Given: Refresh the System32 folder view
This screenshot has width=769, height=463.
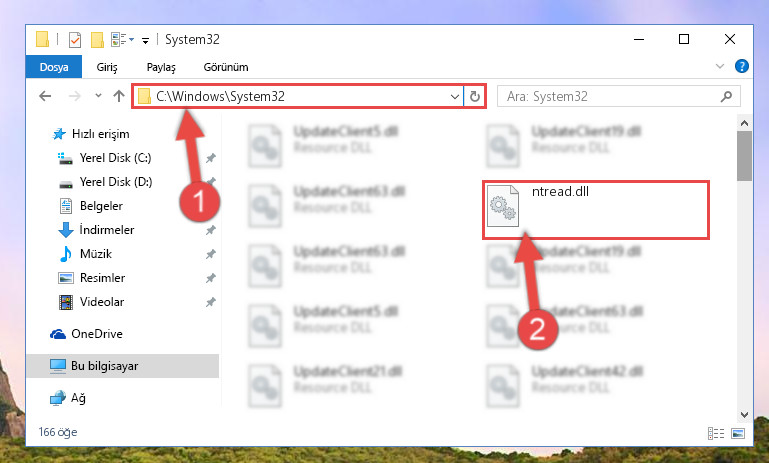Looking at the screenshot, I should 474,97.
